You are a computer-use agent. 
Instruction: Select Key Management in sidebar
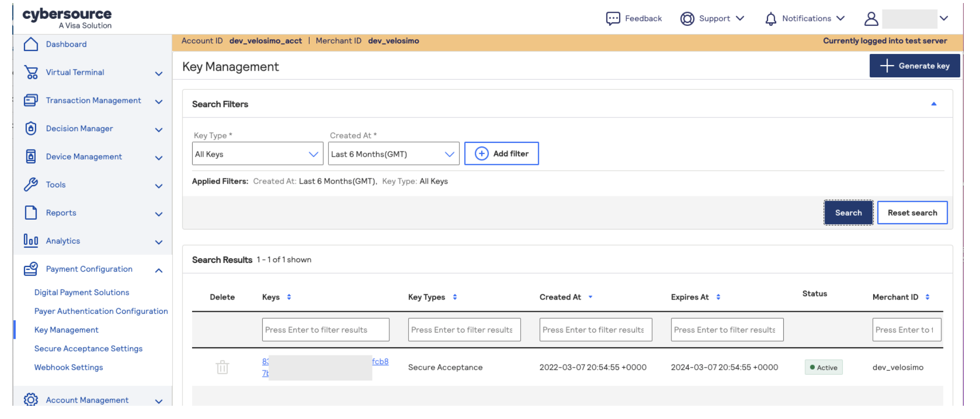point(67,330)
